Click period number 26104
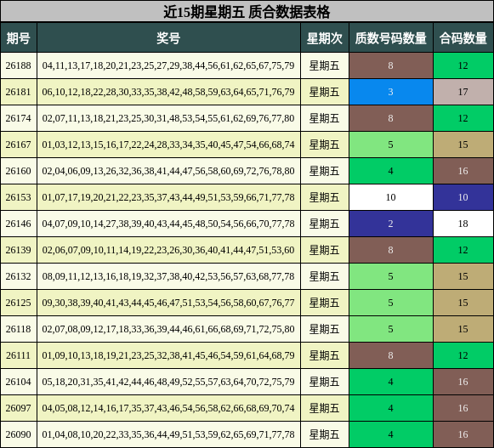494x448 pixels. pos(18,382)
